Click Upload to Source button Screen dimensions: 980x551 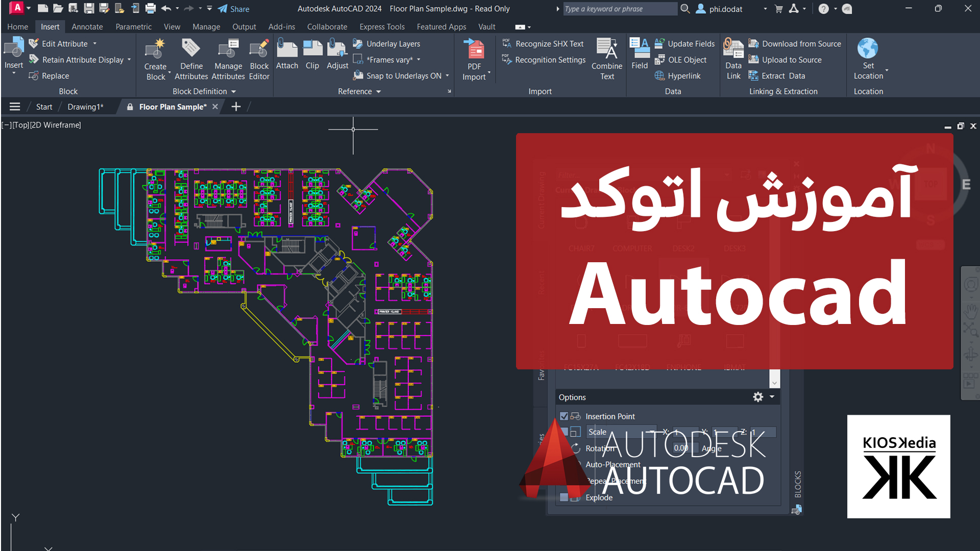785,60
